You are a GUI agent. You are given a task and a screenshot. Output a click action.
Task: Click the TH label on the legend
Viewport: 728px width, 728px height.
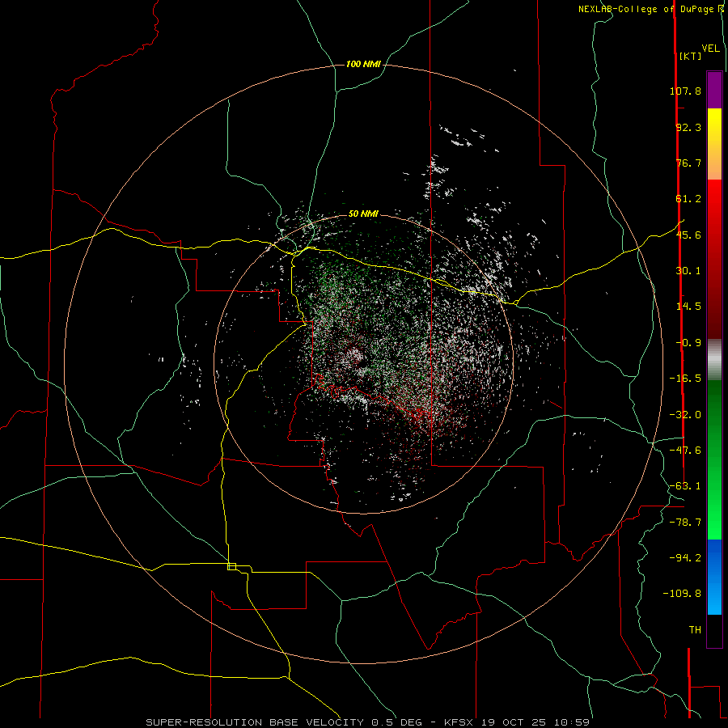pyautogui.click(x=695, y=630)
